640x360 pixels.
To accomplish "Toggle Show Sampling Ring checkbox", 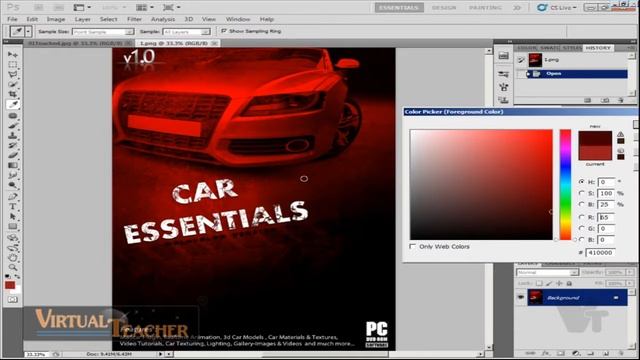I will point(224,31).
